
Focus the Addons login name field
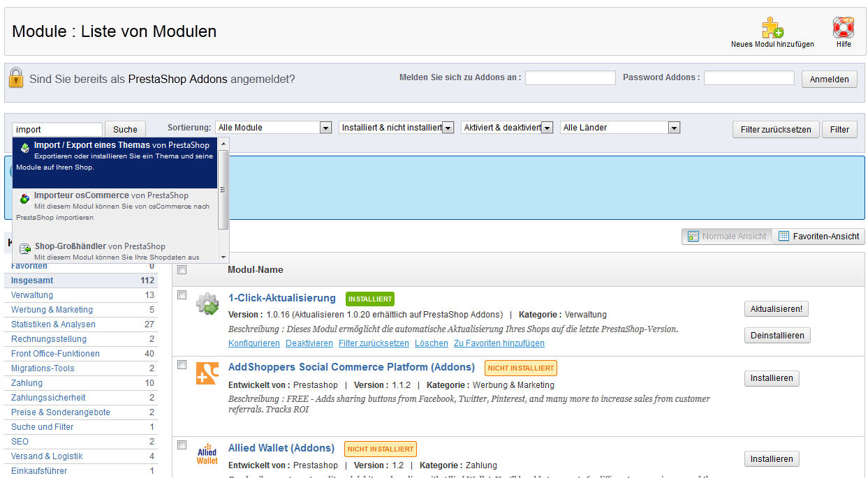point(571,78)
